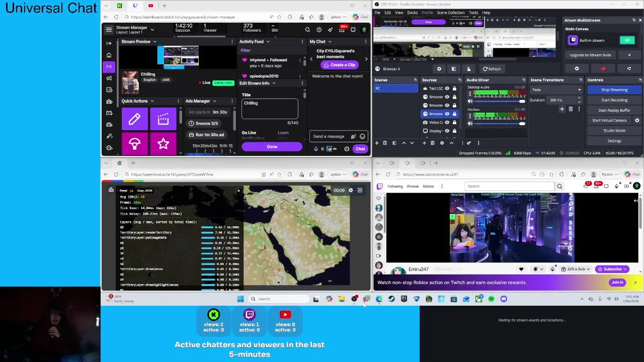Add a new source in OBS Sources
The height and width of the screenshot is (362, 644).
tap(424, 143)
